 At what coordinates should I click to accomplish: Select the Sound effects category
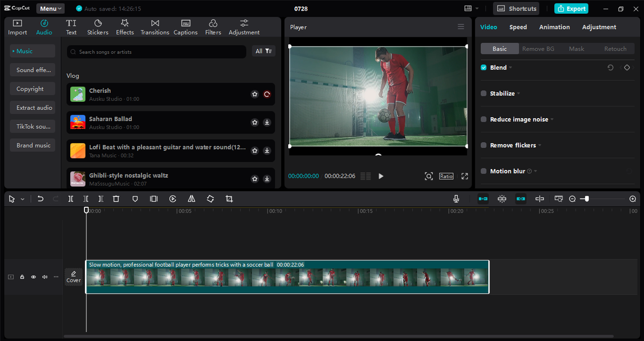(33, 70)
